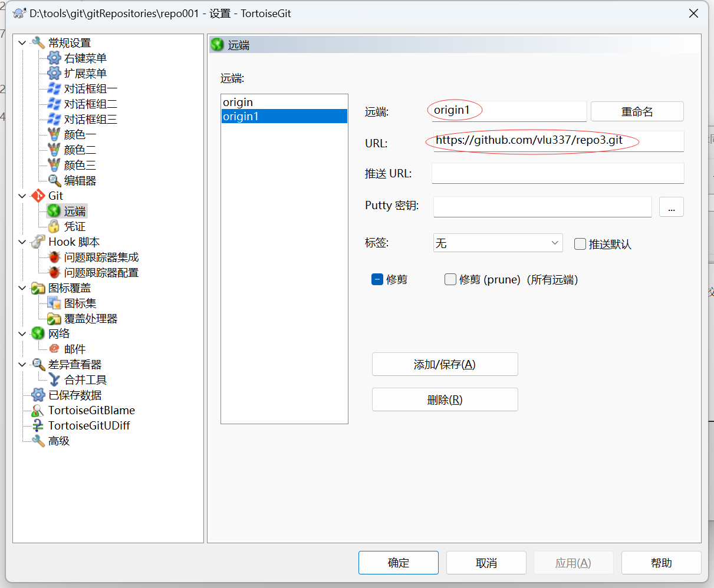Click the 确定 button
The width and height of the screenshot is (714, 588).
click(x=398, y=563)
